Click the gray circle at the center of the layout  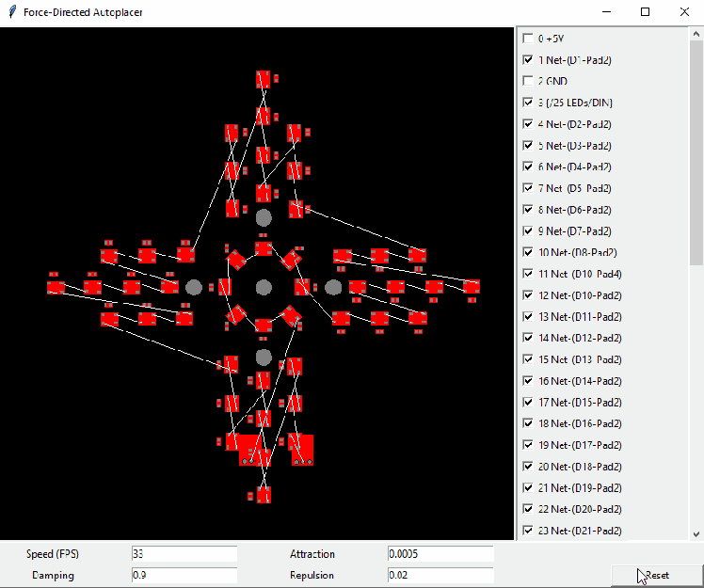point(264,287)
